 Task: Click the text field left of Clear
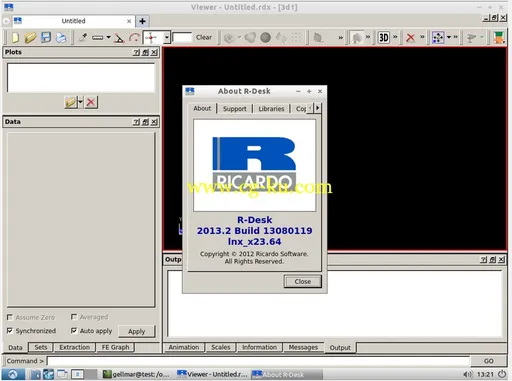point(182,38)
